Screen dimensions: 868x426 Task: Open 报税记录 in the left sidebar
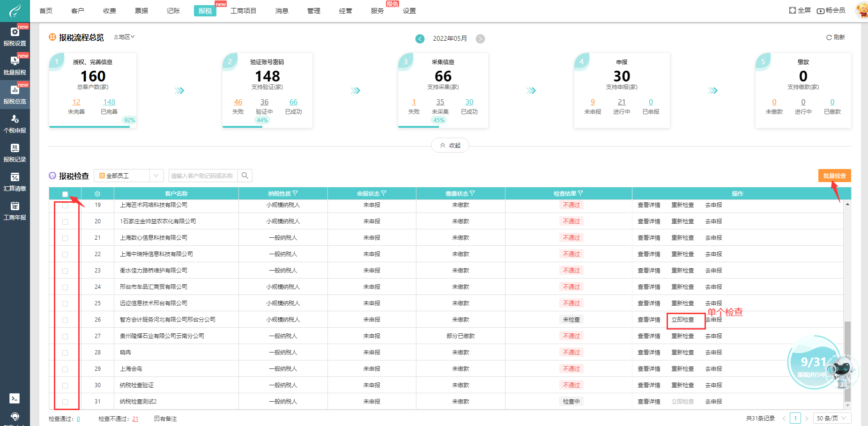pyautogui.click(x=15, y=153)
